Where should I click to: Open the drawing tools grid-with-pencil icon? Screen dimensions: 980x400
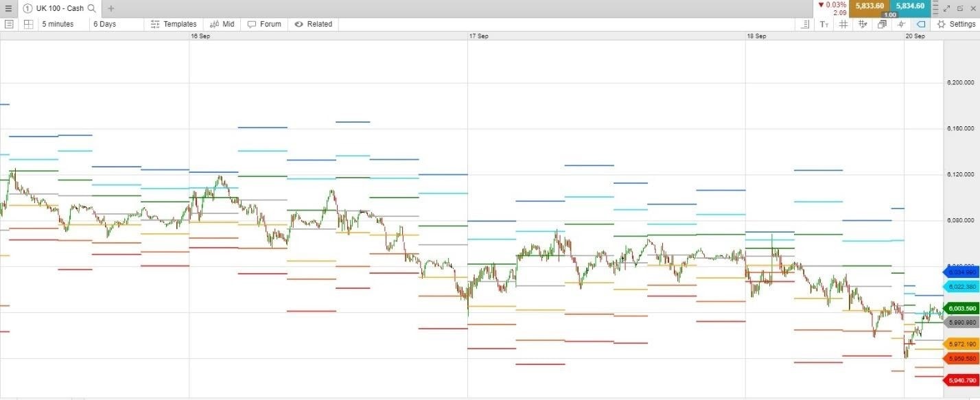(x=863, y=24)
